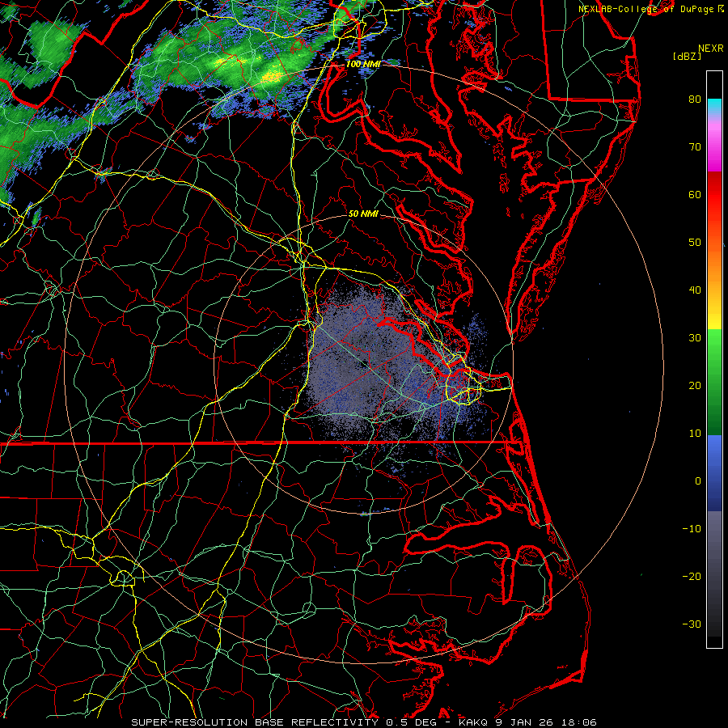The image size is (728, 728).
Task: Click the 70 dBZ scale value
Action: point(695,146)
